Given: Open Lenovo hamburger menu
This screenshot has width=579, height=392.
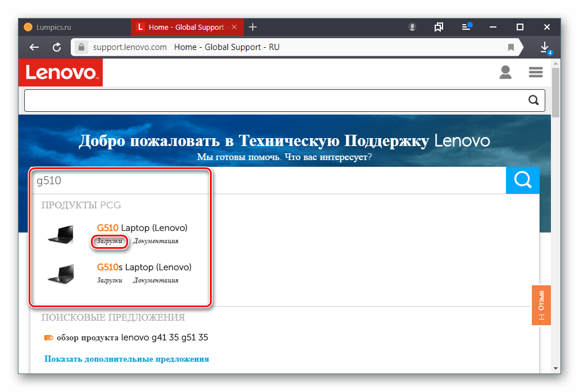Looking at the screenshot, I should pyautogui.click(x=536, y=72).
